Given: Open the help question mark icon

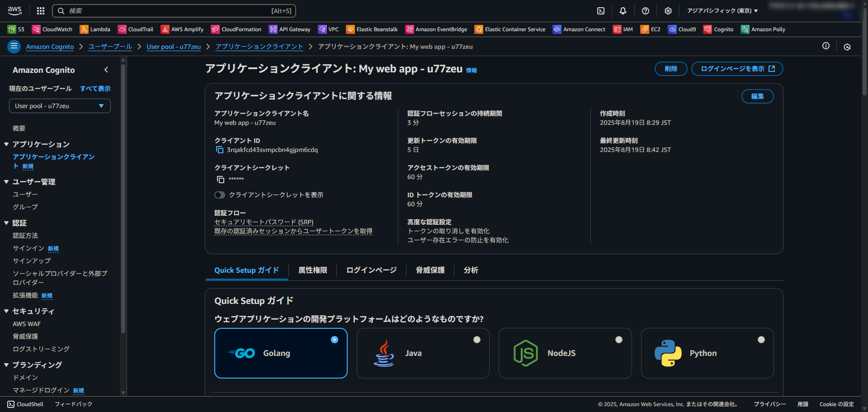Looking at the screenshot, I should coord(646,11).
